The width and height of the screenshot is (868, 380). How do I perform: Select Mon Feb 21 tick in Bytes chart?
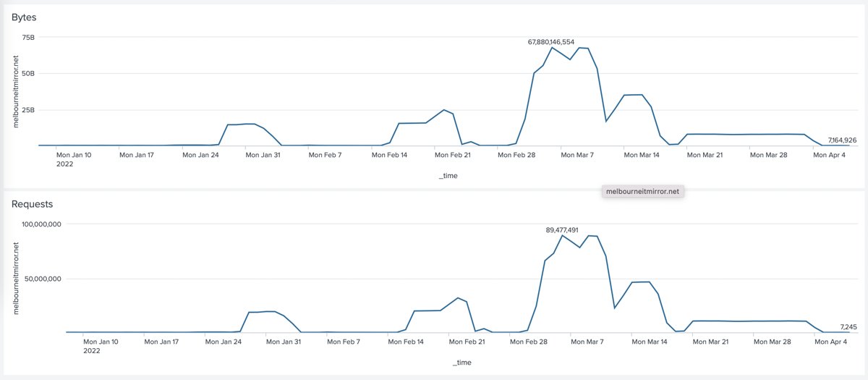point(452,154)
